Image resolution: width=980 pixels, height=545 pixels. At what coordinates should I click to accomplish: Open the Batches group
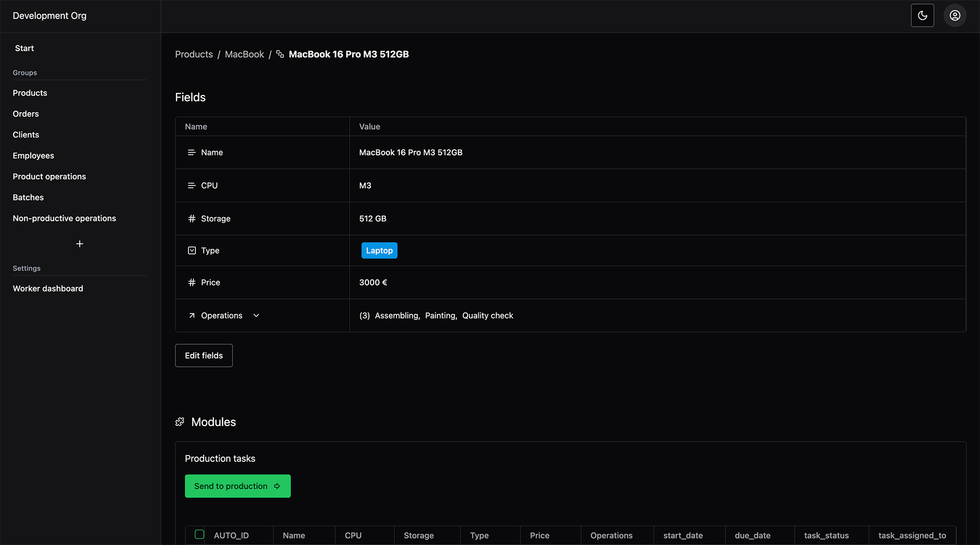tap(28, 198)
